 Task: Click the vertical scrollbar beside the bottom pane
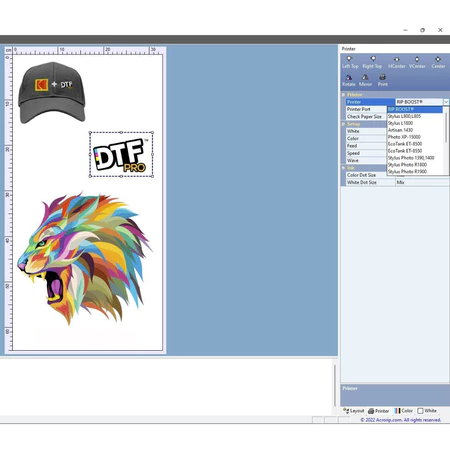335,385
